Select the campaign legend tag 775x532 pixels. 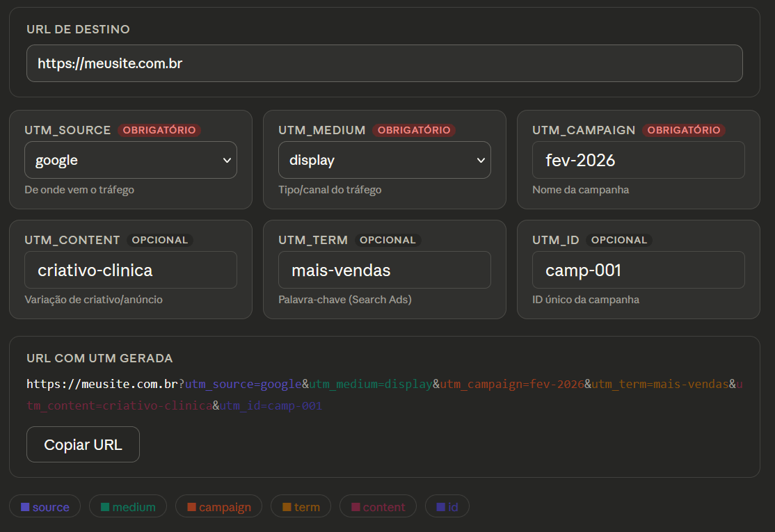[219, 506]
